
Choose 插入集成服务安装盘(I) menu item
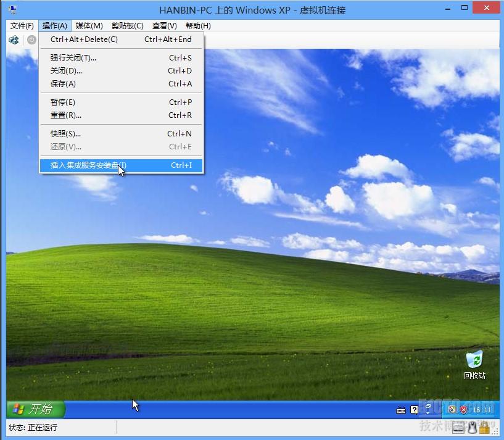pyautogui.click(x=121, y=165)
